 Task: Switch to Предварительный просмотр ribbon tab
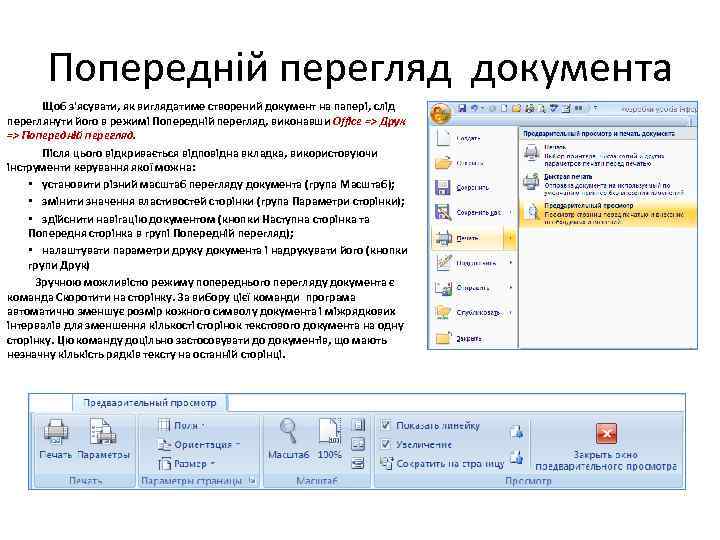click(x=150, y=403)
